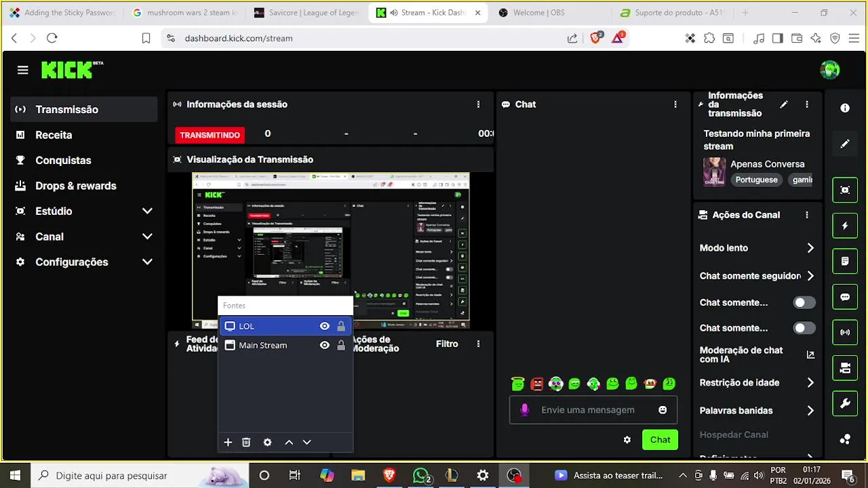The height and width of the screenshot is (488, 868).
Task: Open Chat somente seguidores options chevron
Action: coord(810,276)
